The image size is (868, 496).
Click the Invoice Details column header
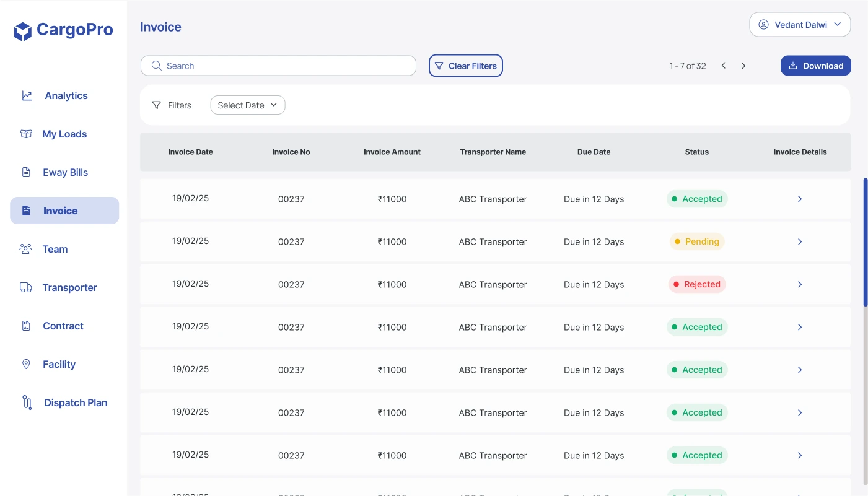click(800, 152)
